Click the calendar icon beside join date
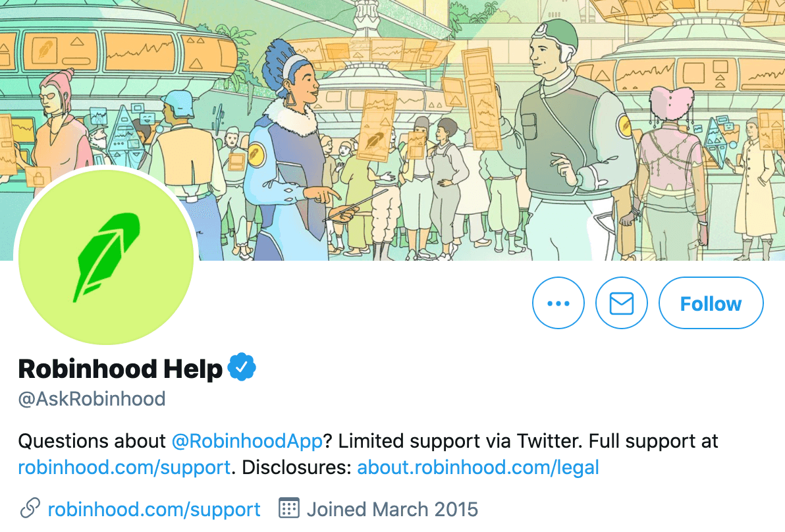This screenshot has height=532, width=785. click(x=289, y=508)
